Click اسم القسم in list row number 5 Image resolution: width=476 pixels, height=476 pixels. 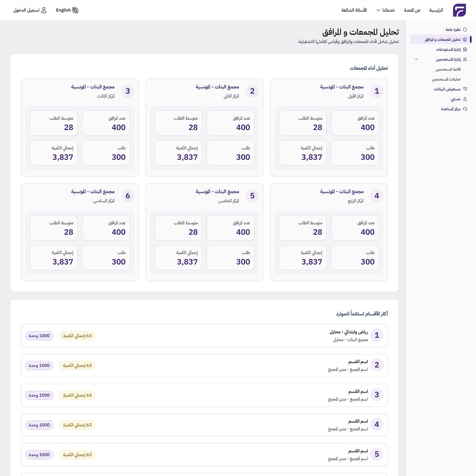point(358,451)
